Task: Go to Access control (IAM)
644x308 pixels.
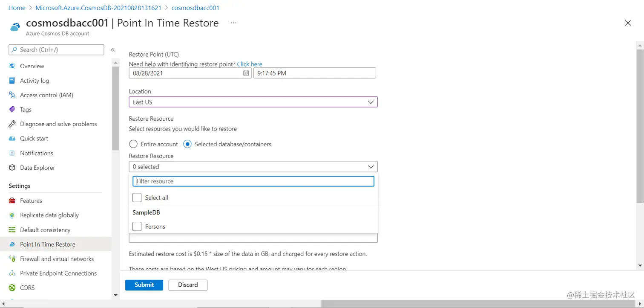Action: (46, 95)
